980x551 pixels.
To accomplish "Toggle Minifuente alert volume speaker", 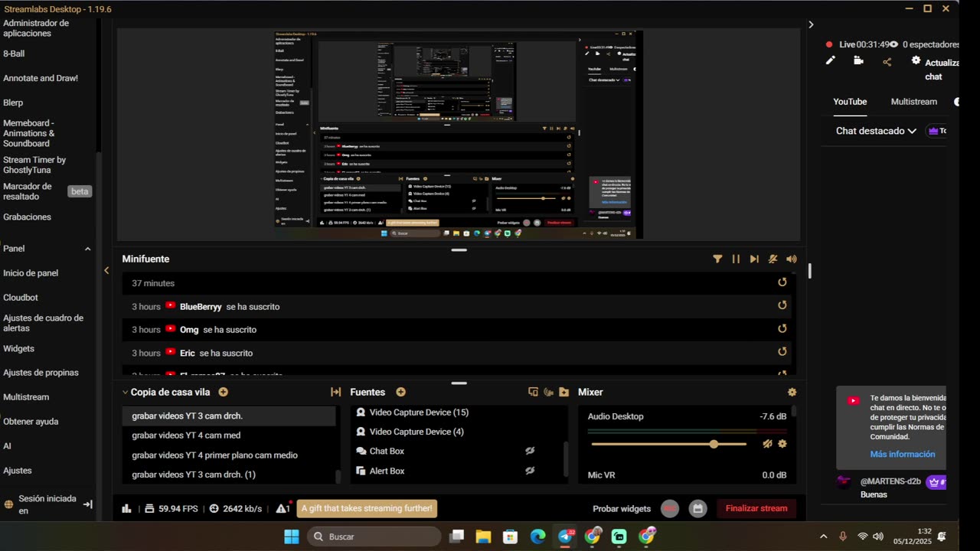I will pos(792,259).
